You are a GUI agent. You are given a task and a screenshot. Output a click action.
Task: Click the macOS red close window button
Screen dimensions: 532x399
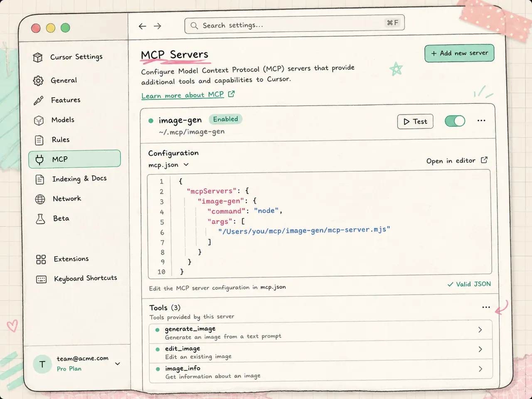(x=36, y=28)
